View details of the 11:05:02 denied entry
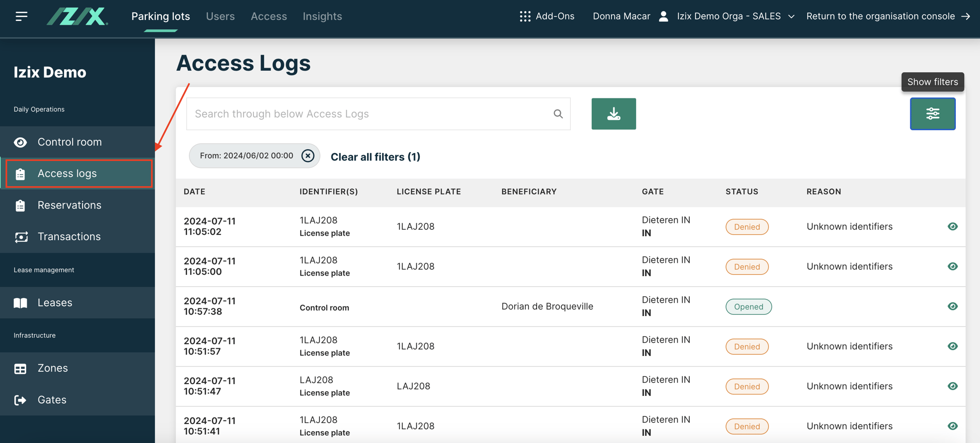980x443 pixels. click(x=953, y=227)
